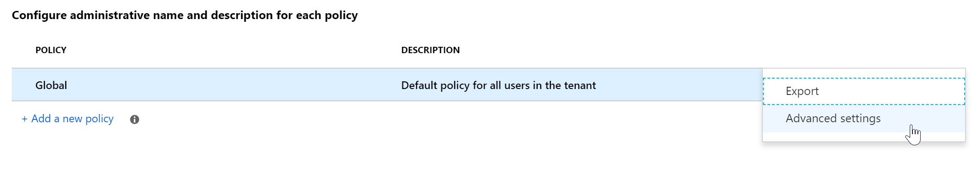Select the Global policy name
The image size is (980, 174).
pos(51,85)
